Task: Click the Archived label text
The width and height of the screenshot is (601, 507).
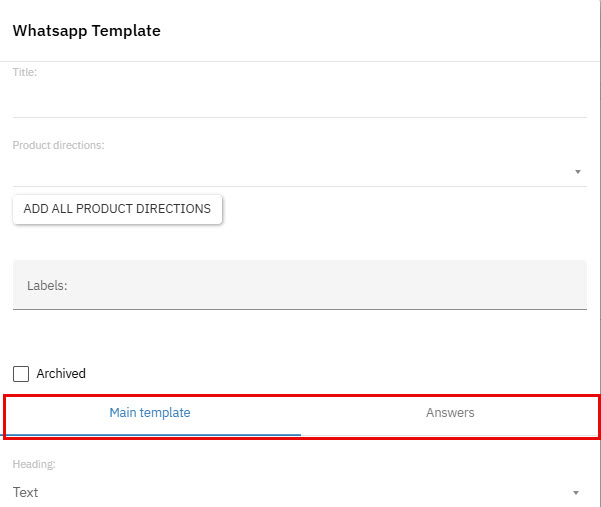Action: 61,374
